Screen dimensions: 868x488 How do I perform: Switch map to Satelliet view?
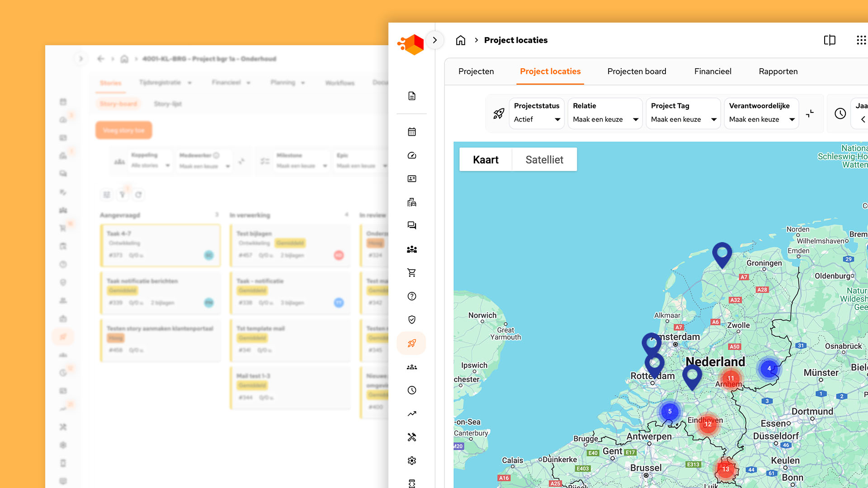tap(544, 160)
